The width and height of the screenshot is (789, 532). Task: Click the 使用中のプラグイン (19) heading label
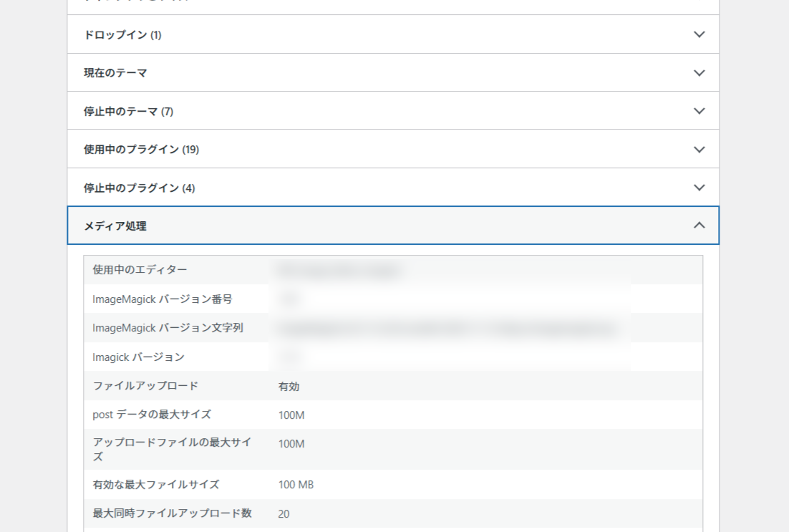141,150
